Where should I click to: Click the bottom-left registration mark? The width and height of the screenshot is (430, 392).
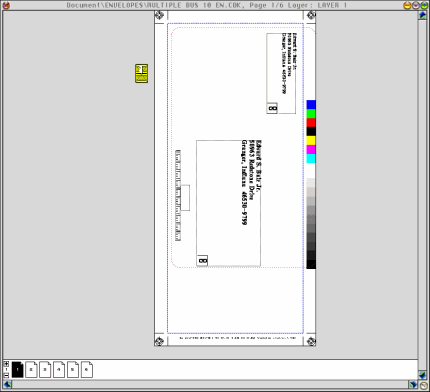(x=159, y=341)
